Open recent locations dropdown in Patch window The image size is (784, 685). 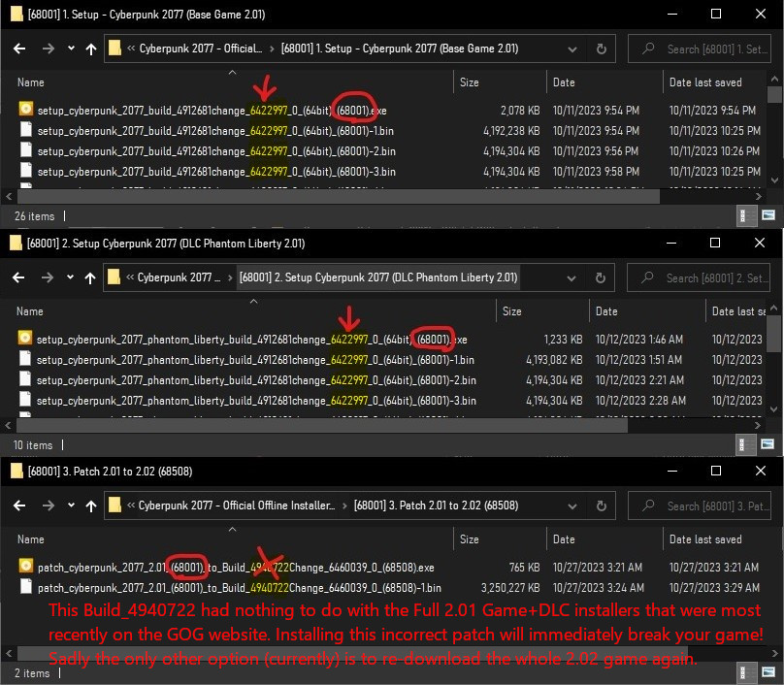pyautogui.click(x=71, y=506)
